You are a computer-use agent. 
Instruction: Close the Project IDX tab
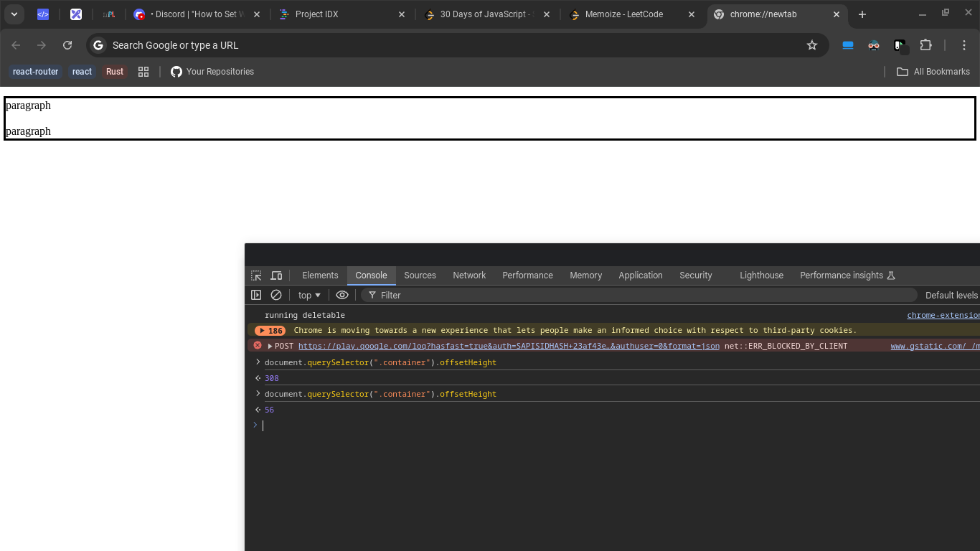click(402, 14)
